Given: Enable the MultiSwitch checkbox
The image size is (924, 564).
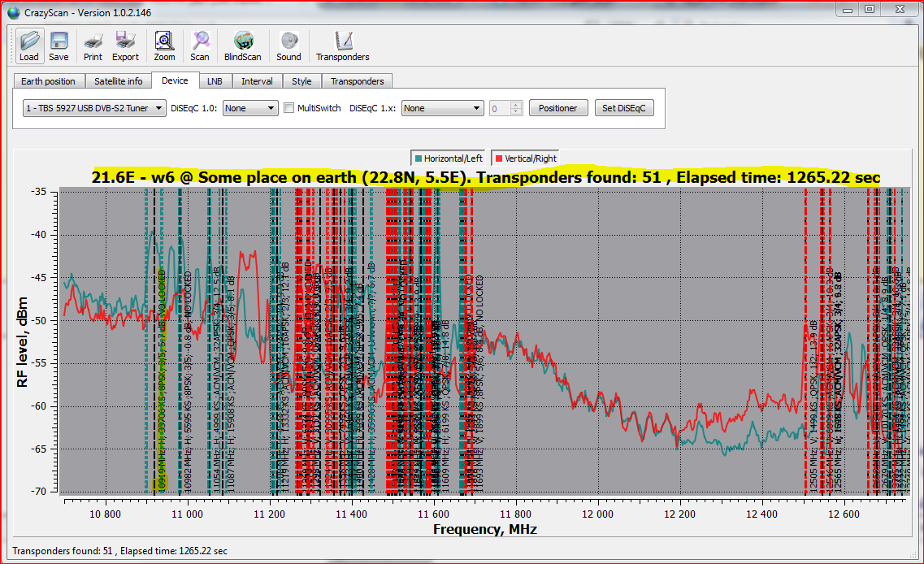Looking at the screenshot, I should coord(289,108).
